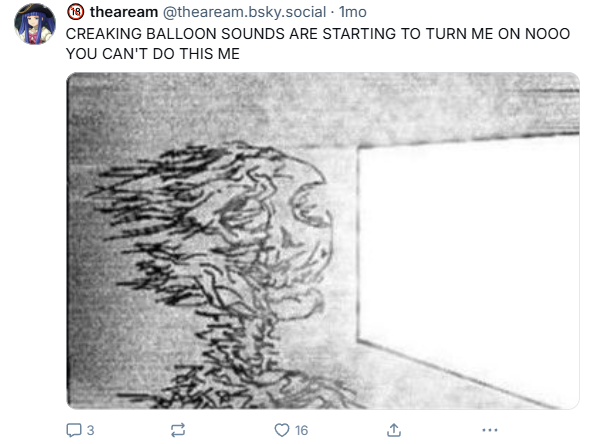
Task: Open the attached grayscale sketch image
Action: click(323, 240)
